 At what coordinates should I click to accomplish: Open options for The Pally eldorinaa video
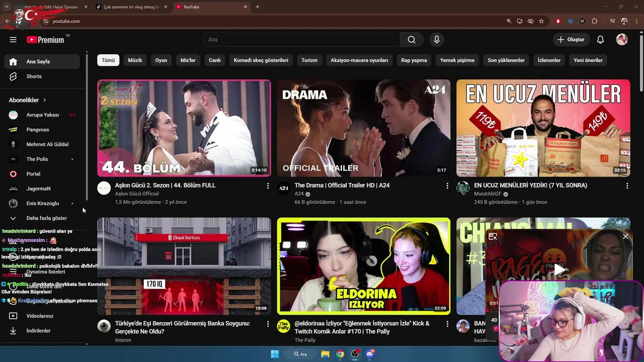point(447,324)
